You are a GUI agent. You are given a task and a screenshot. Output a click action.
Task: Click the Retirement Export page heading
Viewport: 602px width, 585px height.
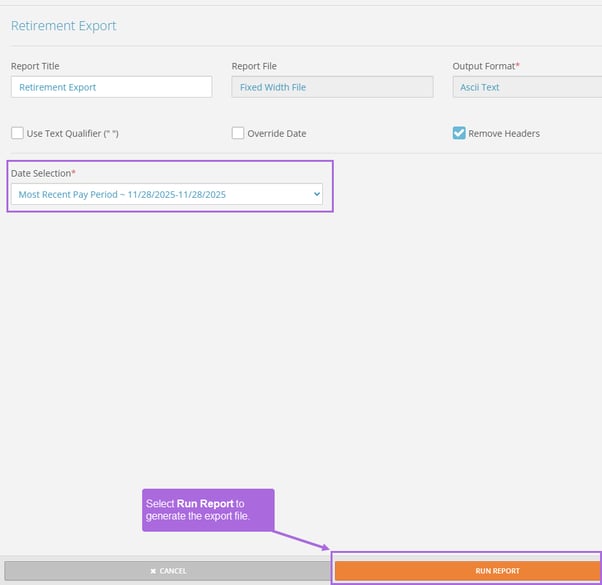point(63,26)
